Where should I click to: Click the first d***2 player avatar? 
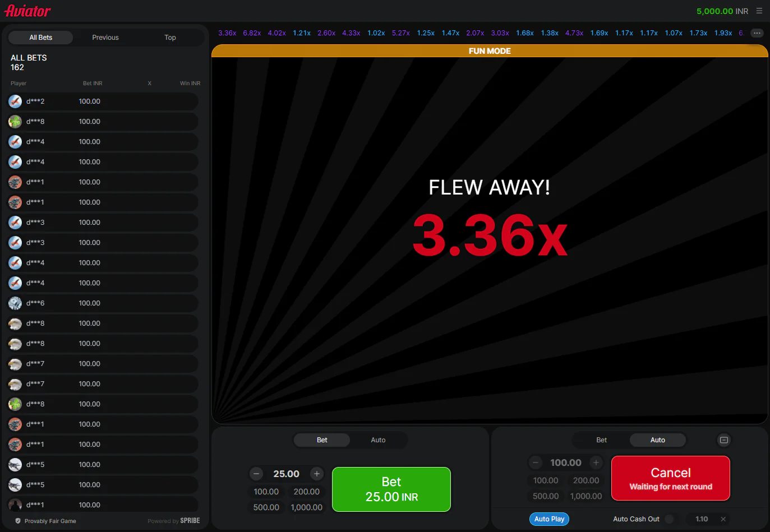point(15,101)
